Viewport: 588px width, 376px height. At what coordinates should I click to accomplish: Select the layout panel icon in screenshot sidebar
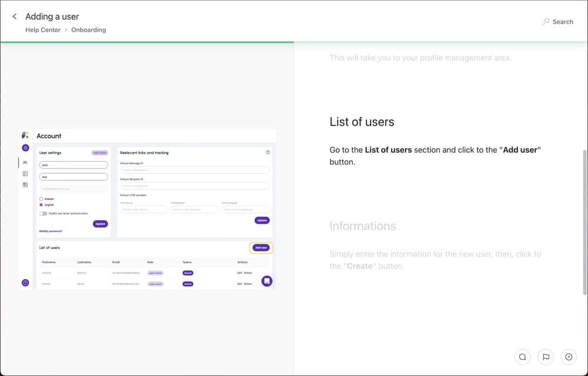coord(25,184)
